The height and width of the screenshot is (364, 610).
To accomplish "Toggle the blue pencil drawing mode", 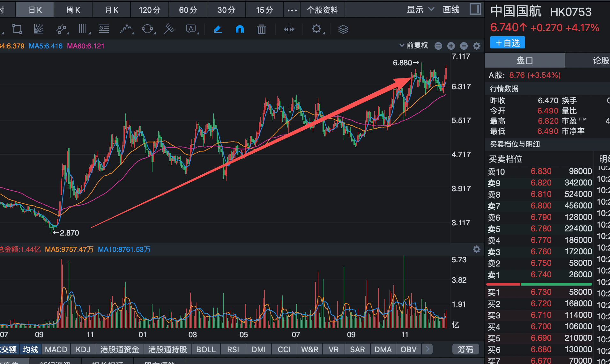I will tap(218, 29).
